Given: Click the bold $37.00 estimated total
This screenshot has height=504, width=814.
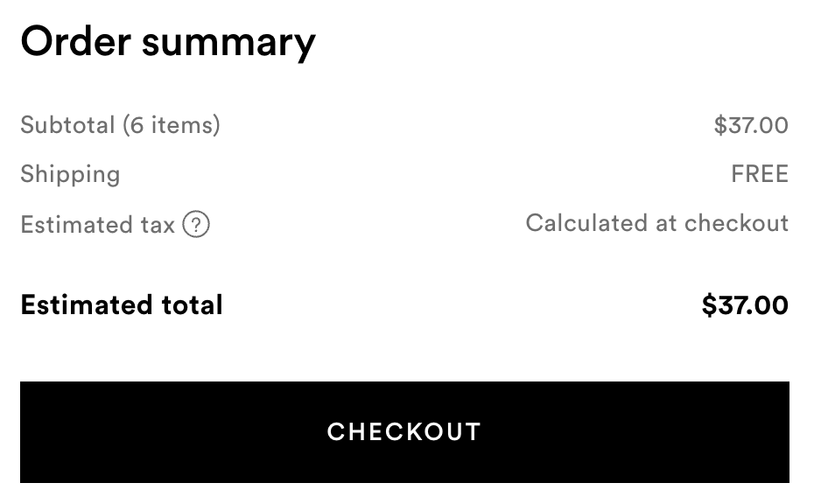Looking at the screenshot, I should [x=745, y=305].
